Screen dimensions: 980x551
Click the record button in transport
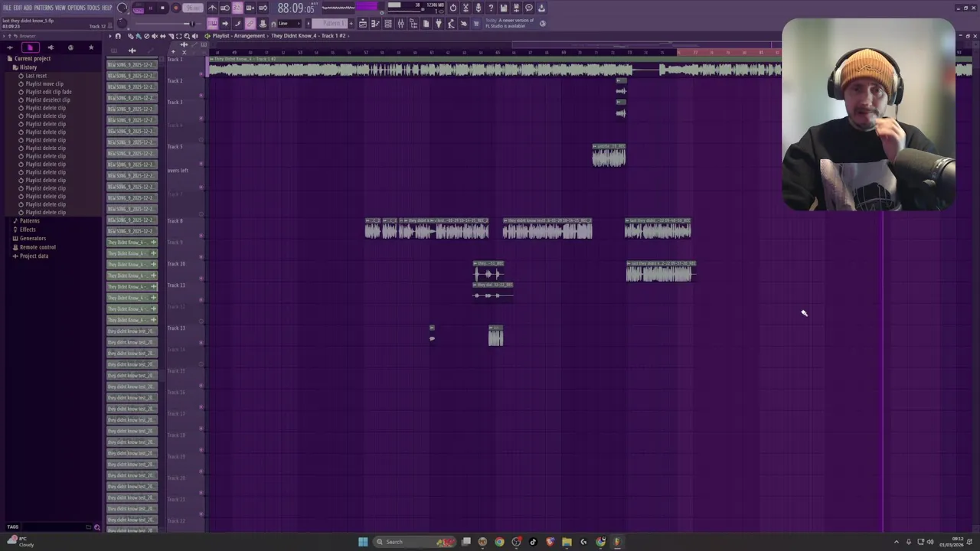click(x=176, y=8)
